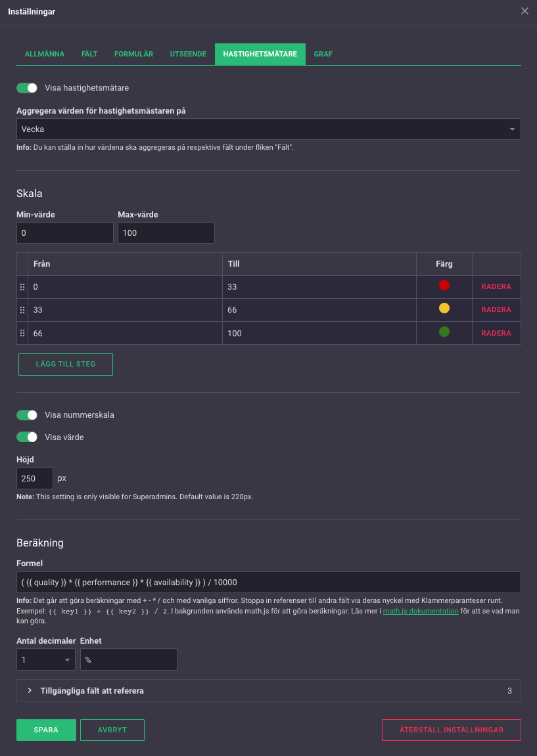Delete the 66 to 100 step with Radera
The height and width of the screenshot is (756, 537).
[x=496, y=333]
